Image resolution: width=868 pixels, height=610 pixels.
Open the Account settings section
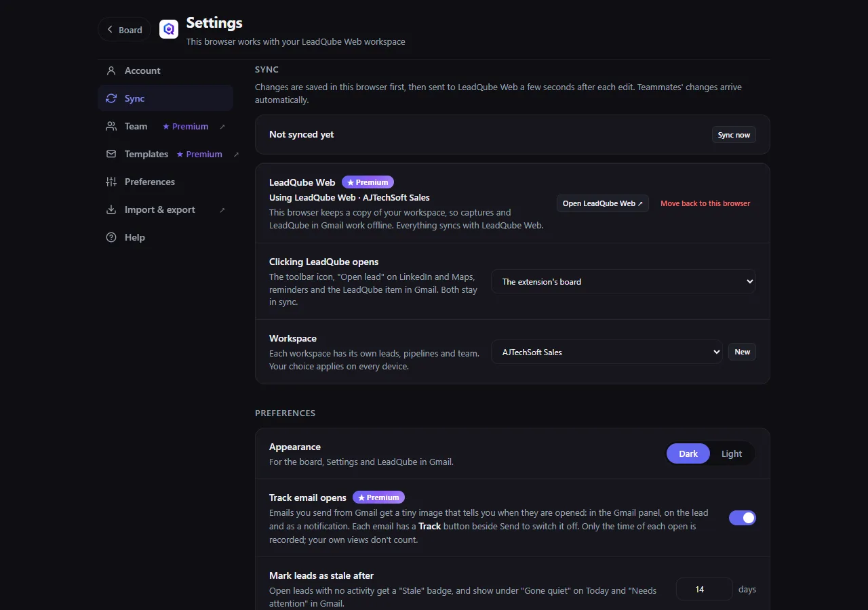tap(165, 70)
